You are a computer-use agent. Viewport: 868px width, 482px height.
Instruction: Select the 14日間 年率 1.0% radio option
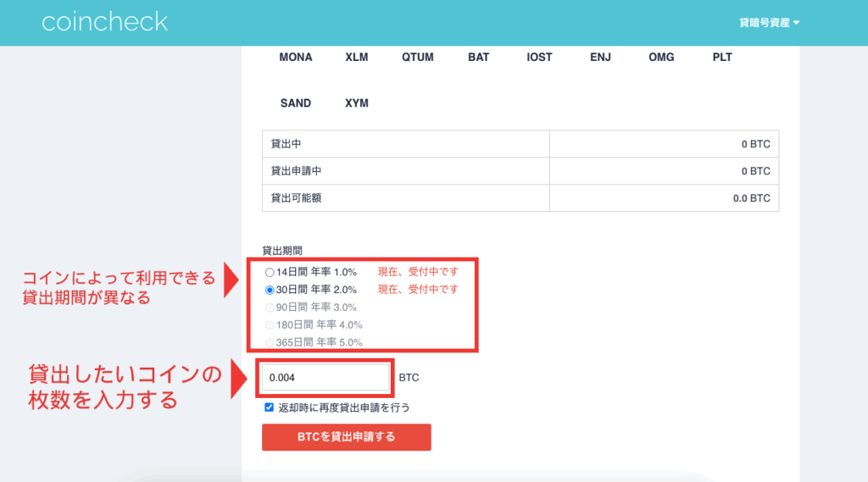tap(270, 272)
